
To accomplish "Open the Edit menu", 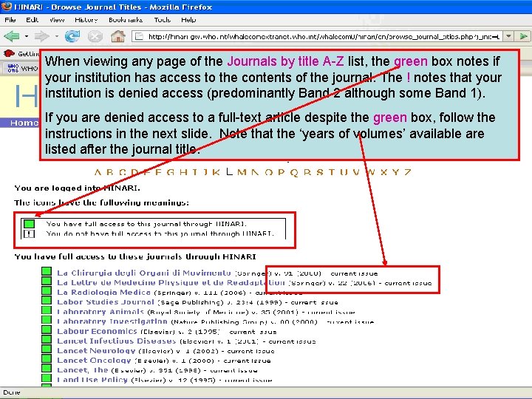I will [x=33, y=20].
